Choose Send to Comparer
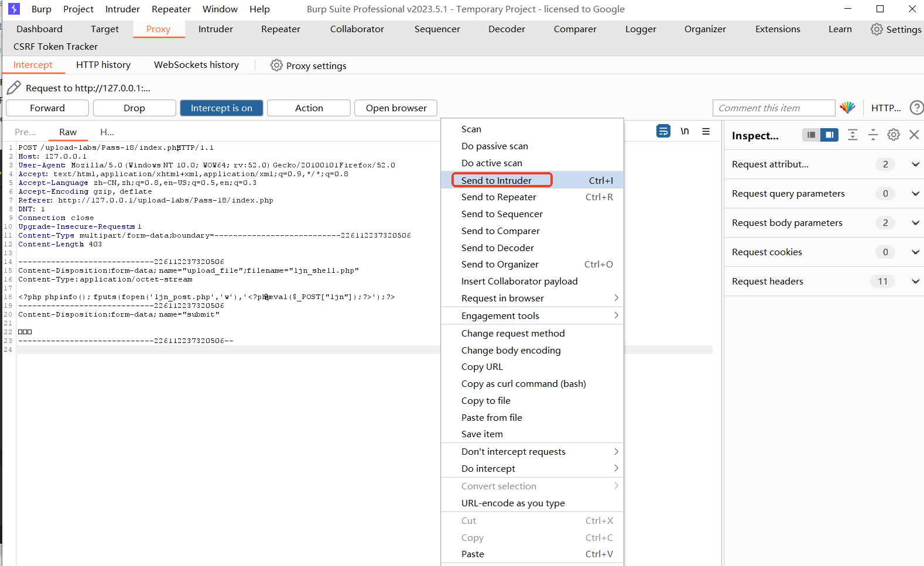The image size is (924, 566). click(x=532, y=231)
